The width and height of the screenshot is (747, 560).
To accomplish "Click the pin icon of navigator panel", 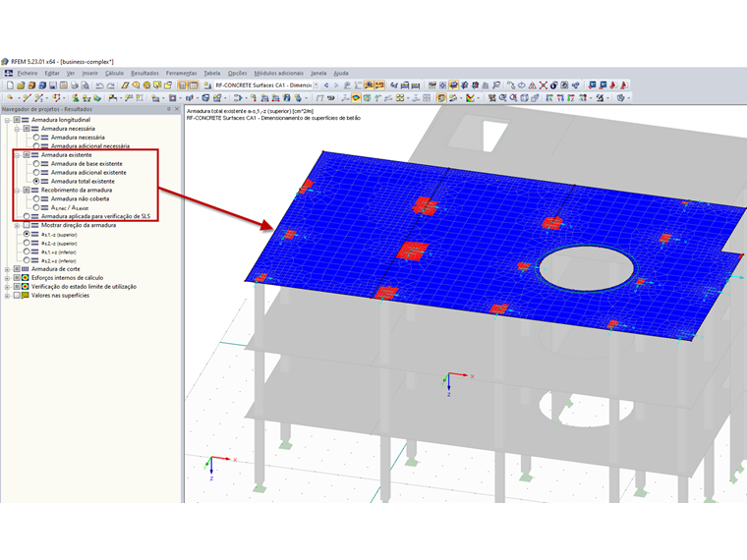I will [x=169, y=109].
